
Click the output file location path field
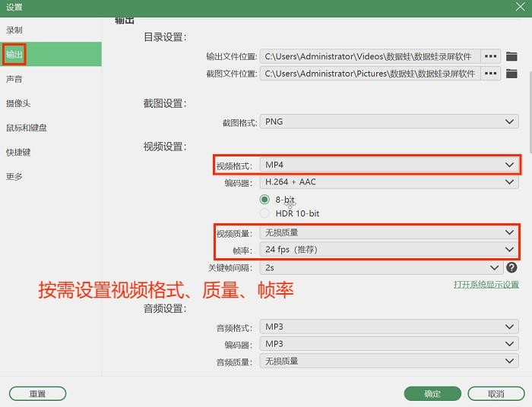pos(369,56)
